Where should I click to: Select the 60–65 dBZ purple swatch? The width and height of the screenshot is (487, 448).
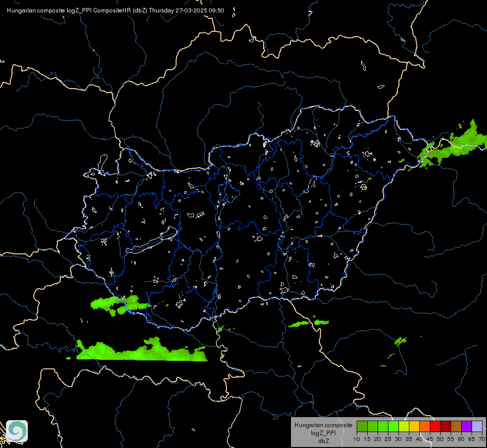pyautogui.click(x=466, y=426)
